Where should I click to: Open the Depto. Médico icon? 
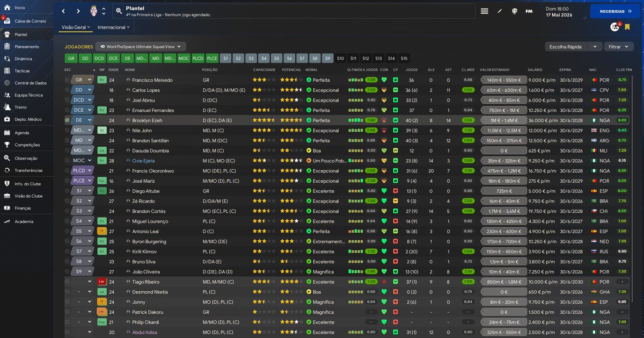[x=6, y=119]
